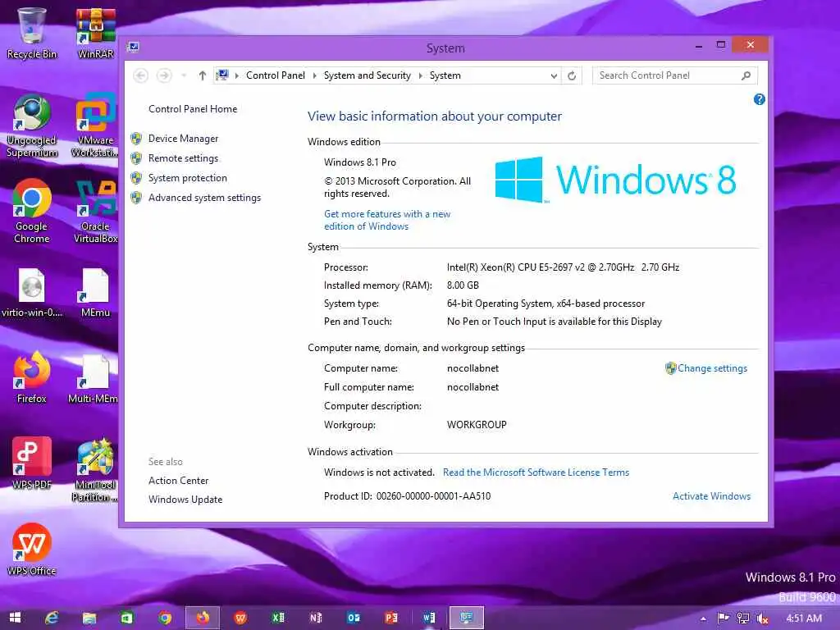Click Get more features with a new edition link
Image resolution: width=840 pixels, height=630 pixels.
[x=387, y=220]
